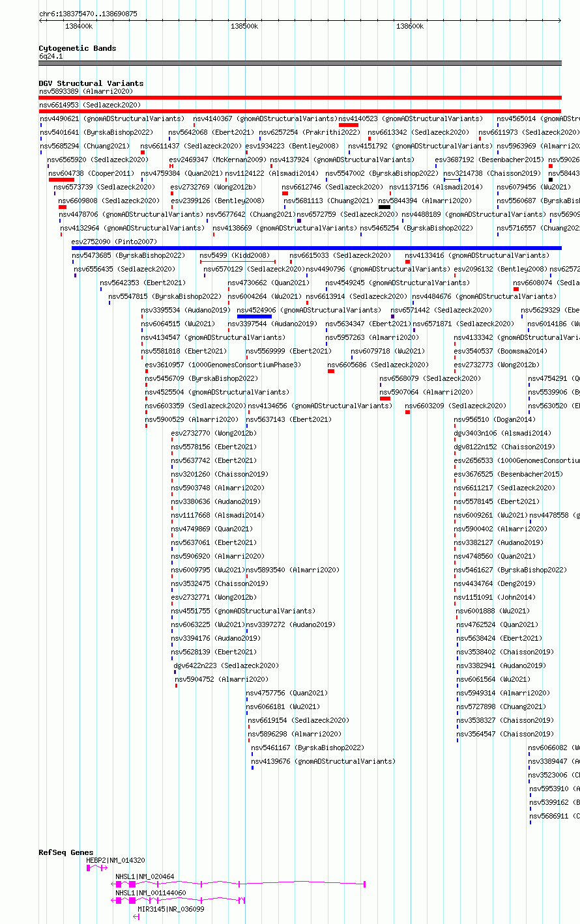The width and height of the screenshot is (580, 924).
Task: Select nsv5461167 (ByrskaBishop2022) variant label
Action: (x=308, y=748)
